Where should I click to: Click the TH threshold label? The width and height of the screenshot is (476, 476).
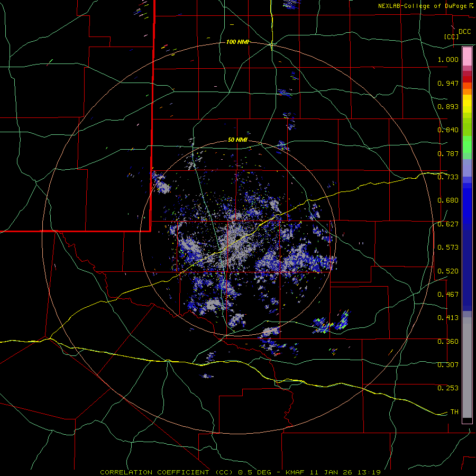[454, 412]
